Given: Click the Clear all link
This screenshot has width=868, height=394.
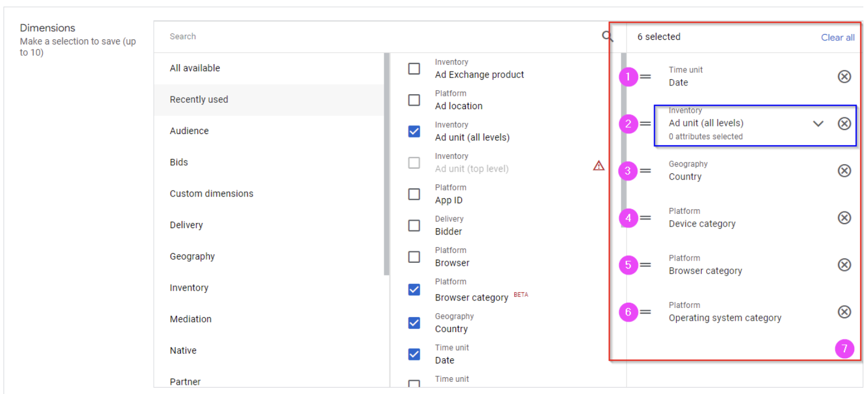Looking at the screenshot, I should (837, 38).
